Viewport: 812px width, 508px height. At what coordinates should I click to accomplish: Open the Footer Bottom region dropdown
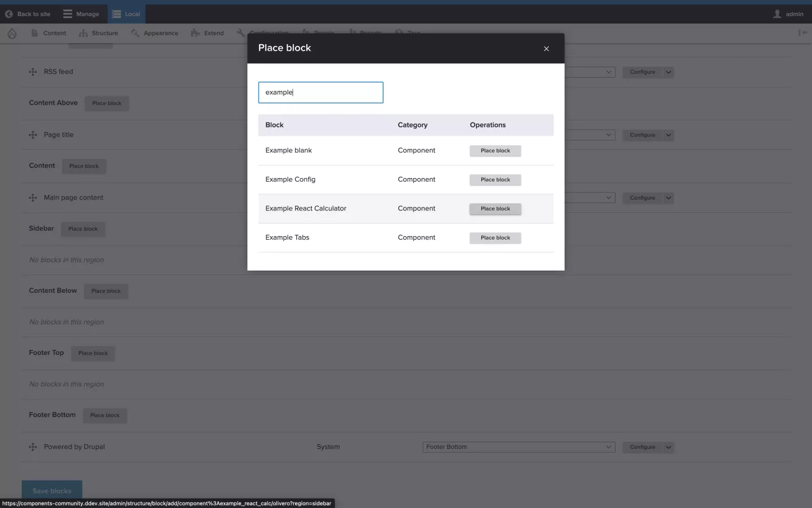518,447
